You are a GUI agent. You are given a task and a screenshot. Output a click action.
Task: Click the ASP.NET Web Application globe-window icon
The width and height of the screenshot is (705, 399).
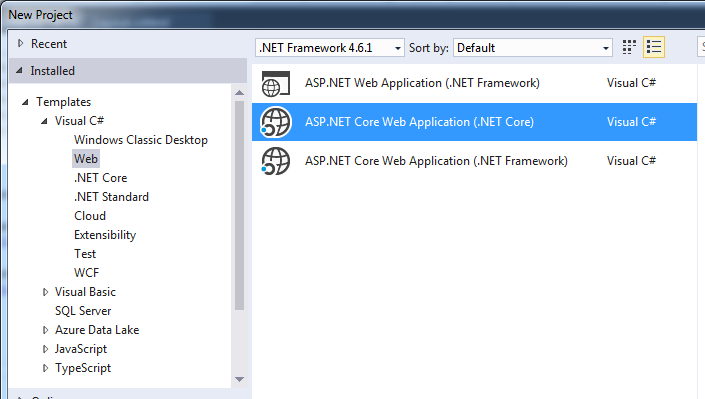click(x=276, y=84)
